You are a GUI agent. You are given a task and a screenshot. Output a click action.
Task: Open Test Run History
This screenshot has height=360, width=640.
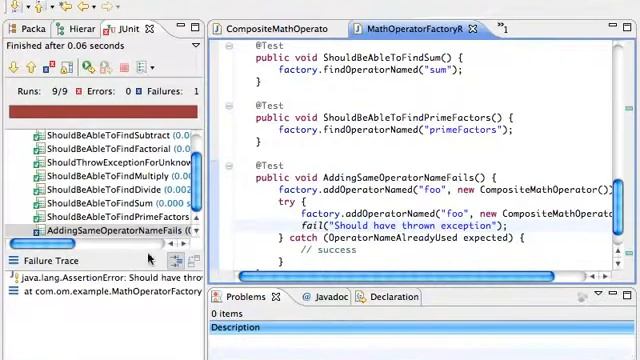click(141, 68)
